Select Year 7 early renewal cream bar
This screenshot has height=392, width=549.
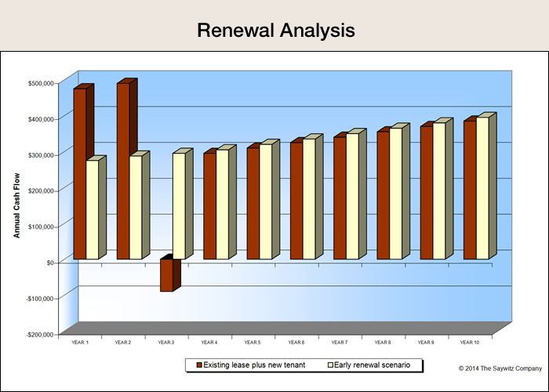(x=353, y=196)
